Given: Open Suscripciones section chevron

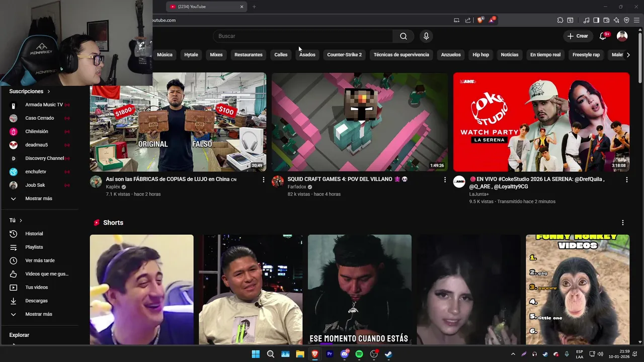Looking at the screenshot, I should click(49, 92).
